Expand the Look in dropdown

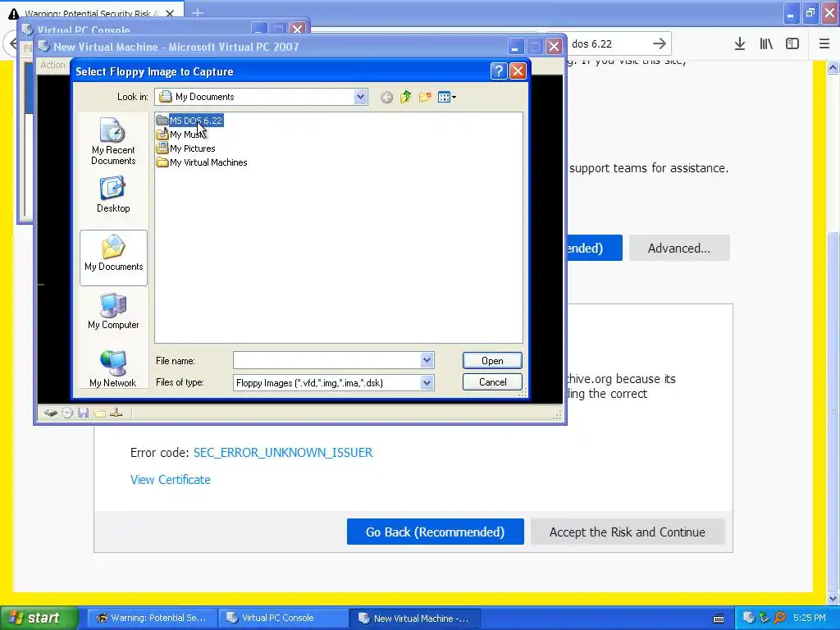(x=360, y=97)
